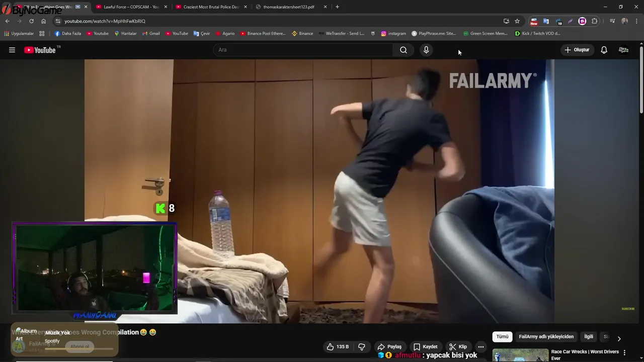Select the Tümü filter chip
This screenshot has width=644, height=362.
click(x=502, y=336)
